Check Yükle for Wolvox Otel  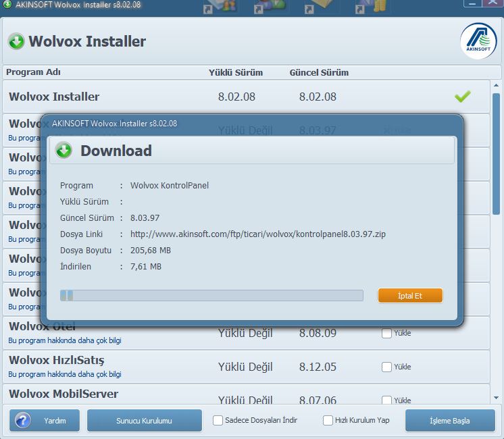(x=386, y=333)
